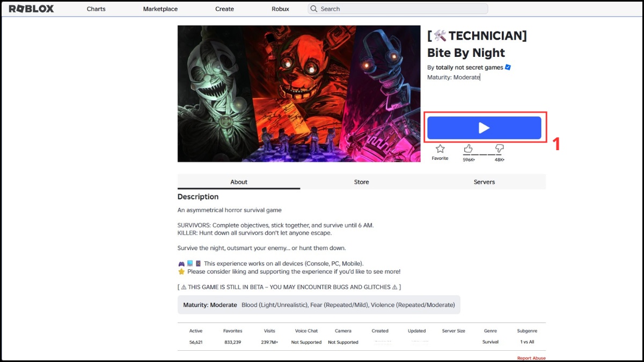Click the Report Abuse link
Viewport: 644px width, 362px height.
(x=531, y=358)
